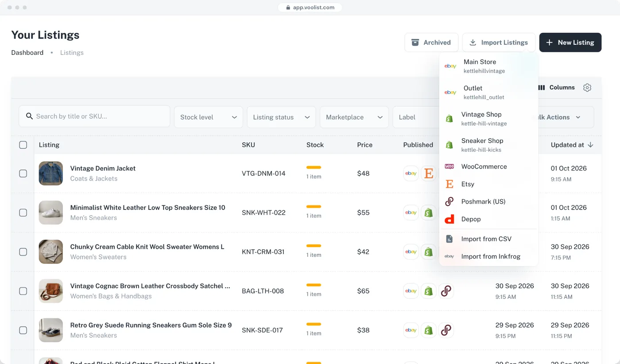Open the Columns chooser button

coord(556,88)
